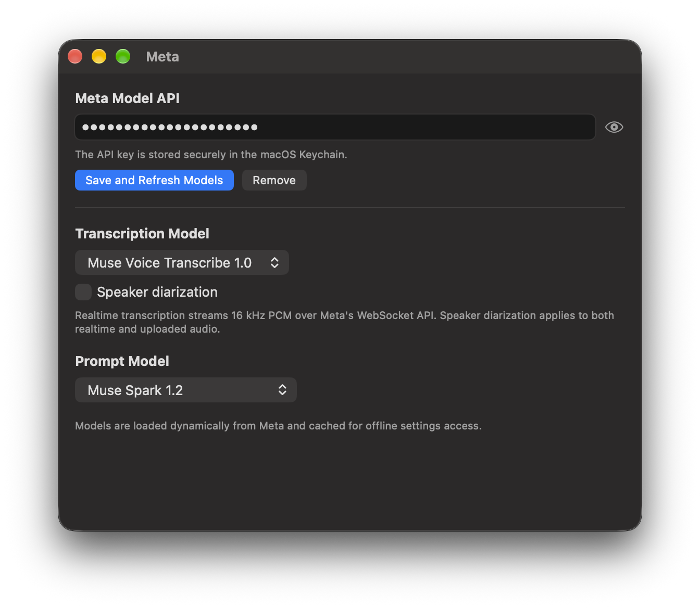
Task: Click the 'Prompt Model' heading
Action: click(x=122, y=361)
